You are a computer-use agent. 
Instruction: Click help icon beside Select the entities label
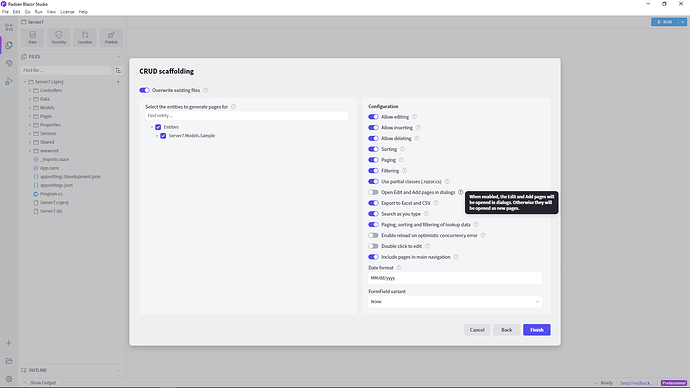click(233, 106)
